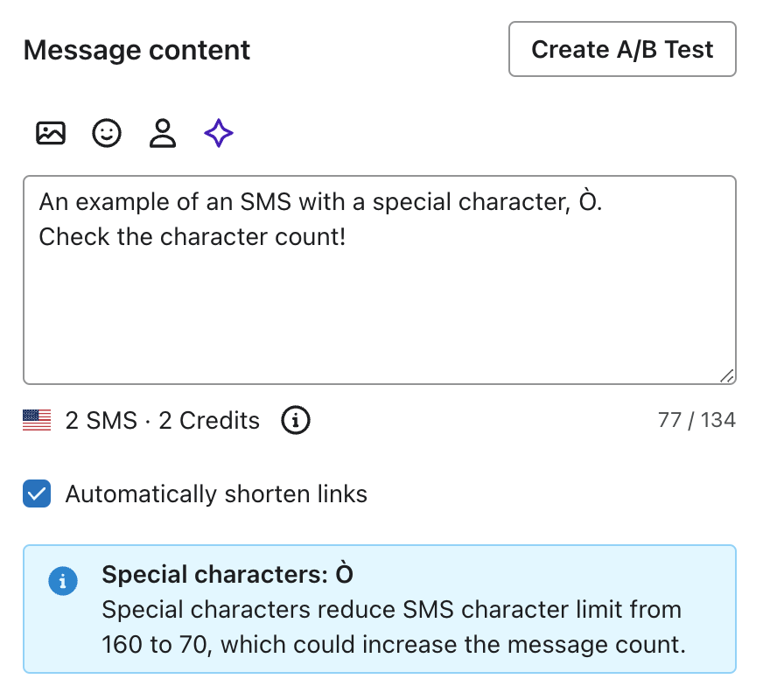Click the United States flag icon

pos(37,421)
